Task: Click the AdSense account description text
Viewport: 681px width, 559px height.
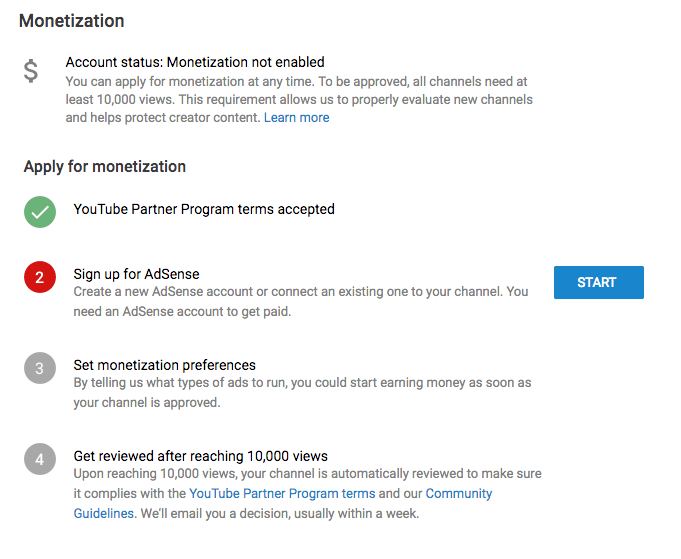Action: click(x=301, y=301)
